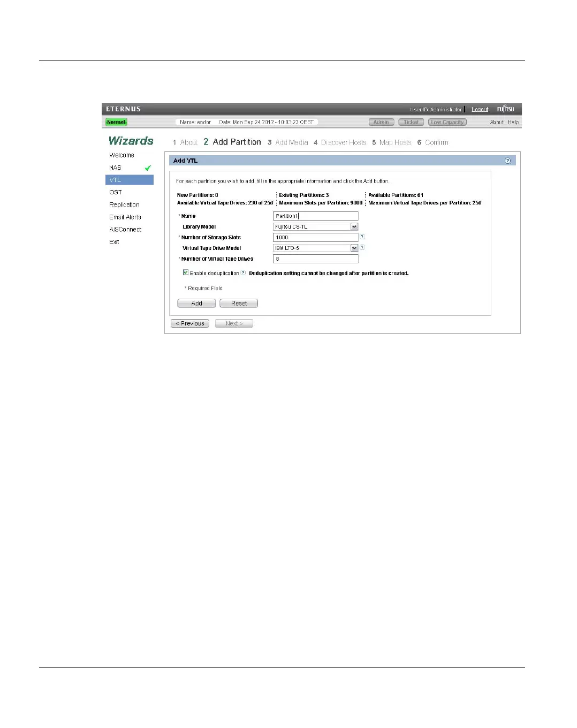Click the Previous button
The image size is (577, 728).
tap(190, 323)
